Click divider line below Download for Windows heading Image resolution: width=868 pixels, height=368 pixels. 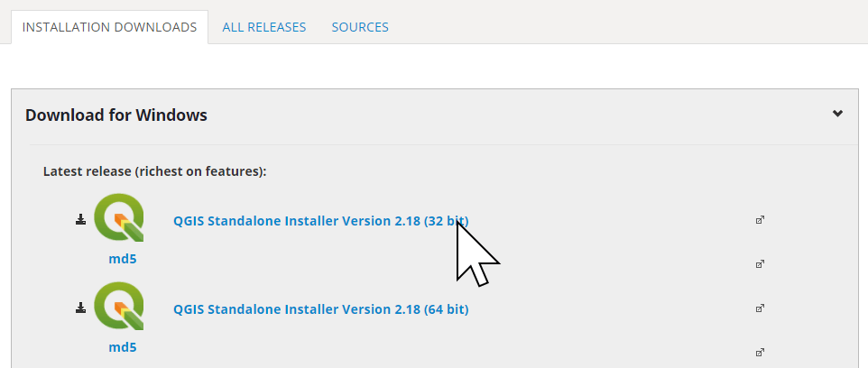point(442,143)
